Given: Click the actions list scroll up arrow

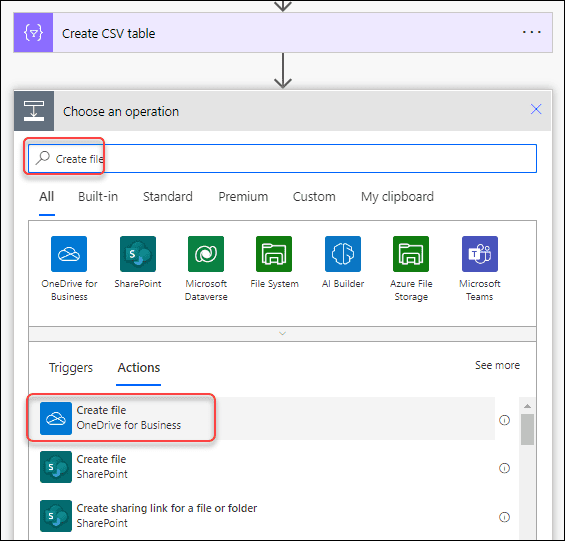Looking at the screenshot, I should [527, 406].
